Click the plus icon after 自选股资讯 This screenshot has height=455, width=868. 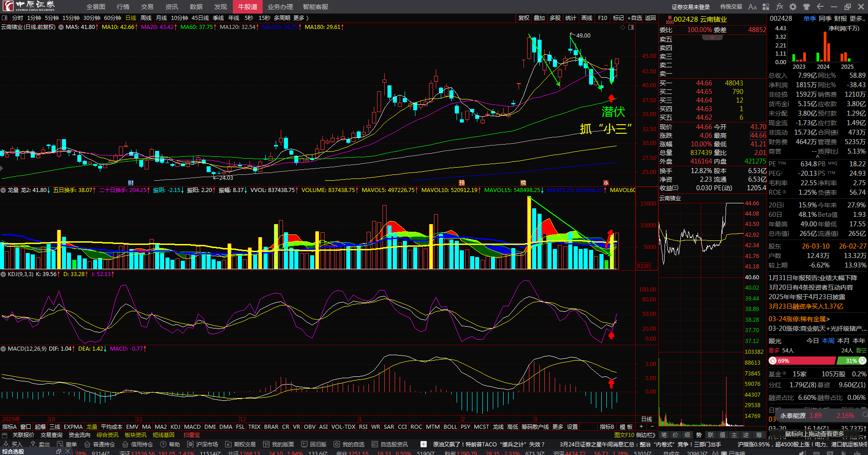(424, 445)
